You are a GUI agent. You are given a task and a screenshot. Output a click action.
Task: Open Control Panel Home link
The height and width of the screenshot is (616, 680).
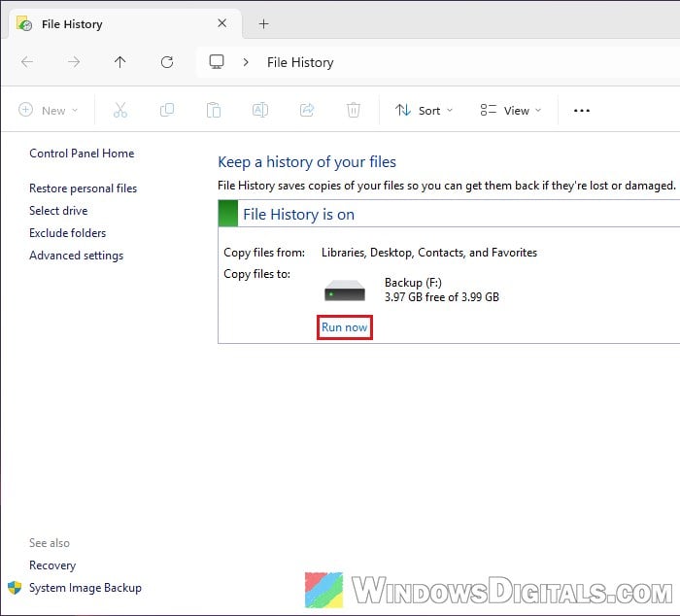(x=82, y=154)
